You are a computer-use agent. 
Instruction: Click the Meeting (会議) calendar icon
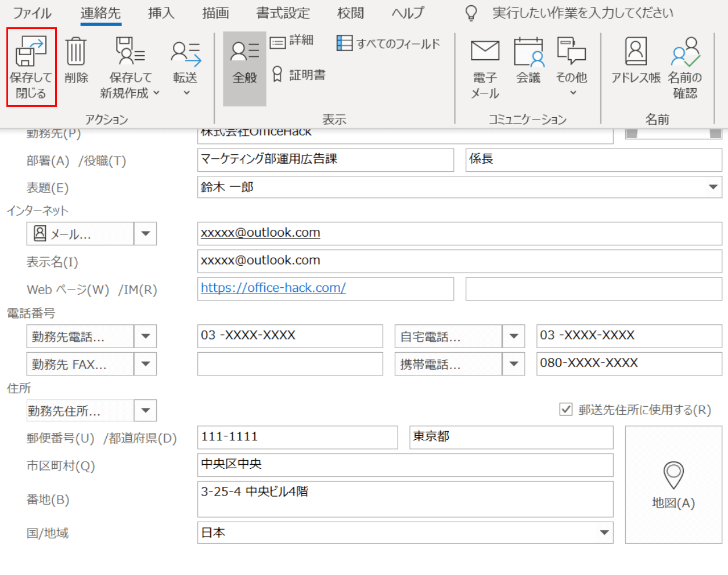pos(528,52)
